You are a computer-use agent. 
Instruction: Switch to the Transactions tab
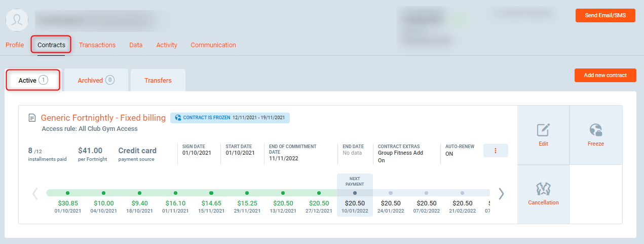click(97, 45)
